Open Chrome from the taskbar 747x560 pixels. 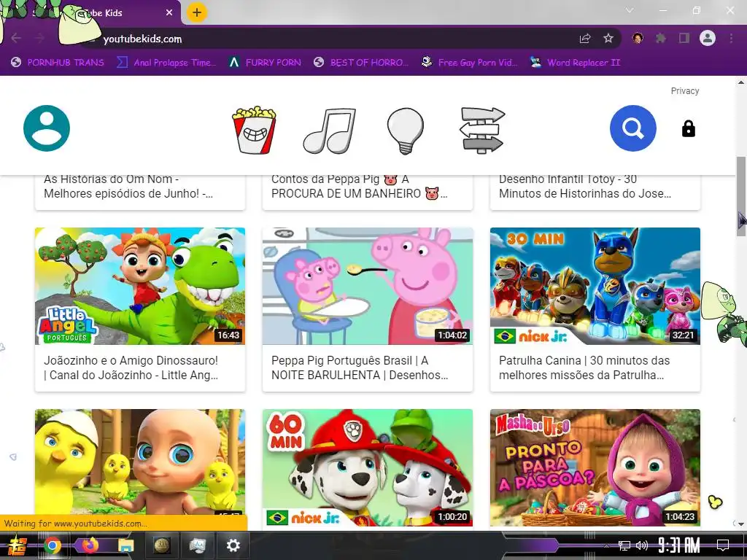53,545
